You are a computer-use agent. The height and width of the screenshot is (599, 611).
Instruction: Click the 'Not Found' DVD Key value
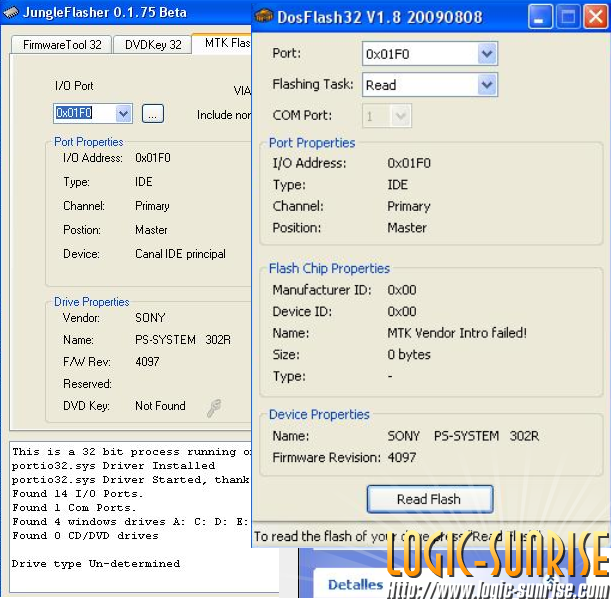[160, 406]
